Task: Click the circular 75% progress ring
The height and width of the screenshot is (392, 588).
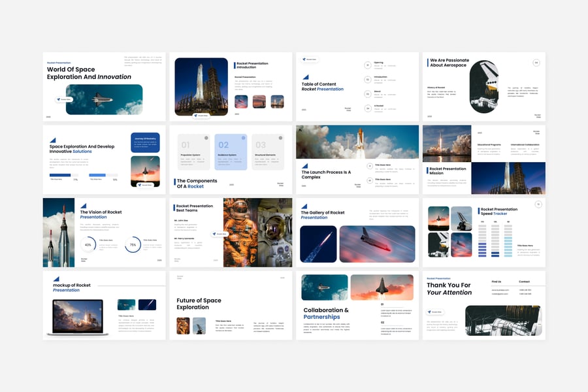Action: [x=133, y=244]
